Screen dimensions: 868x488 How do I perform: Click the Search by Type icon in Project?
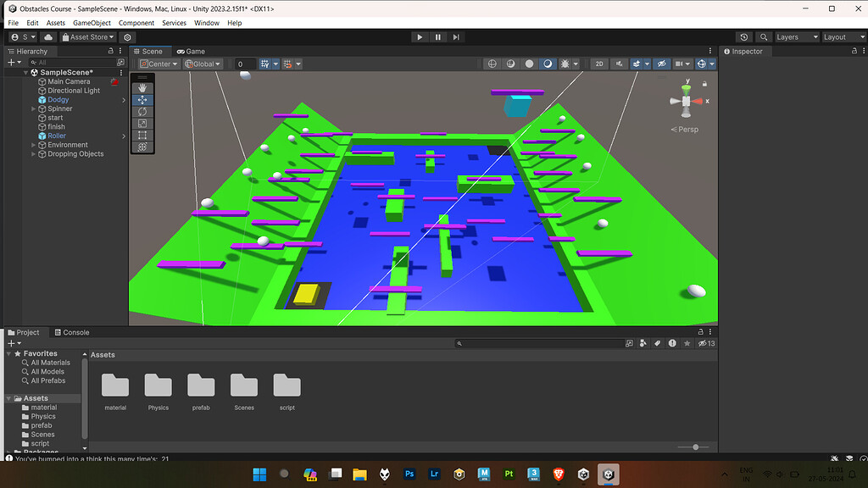[643, 343]
